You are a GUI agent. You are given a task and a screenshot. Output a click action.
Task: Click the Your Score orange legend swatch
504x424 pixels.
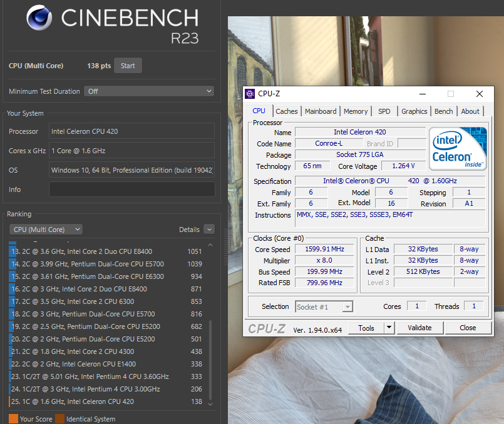click(14, 419)
